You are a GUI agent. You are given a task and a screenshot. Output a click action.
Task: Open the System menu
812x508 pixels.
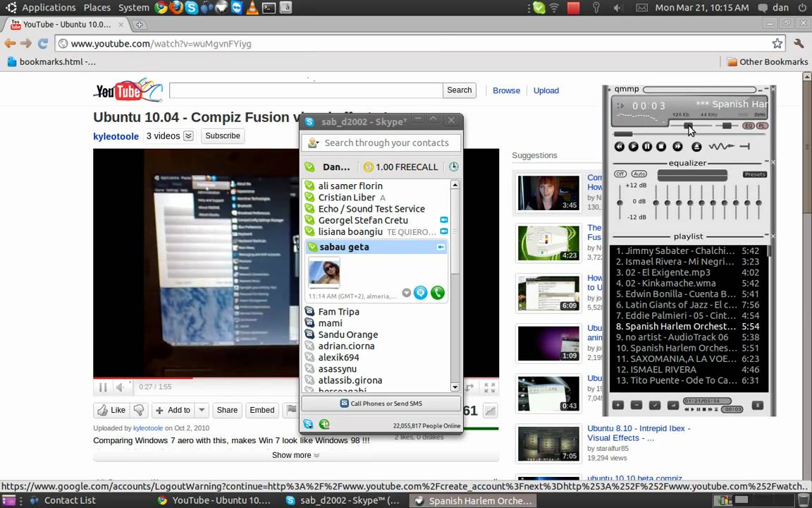pos(134,7)
